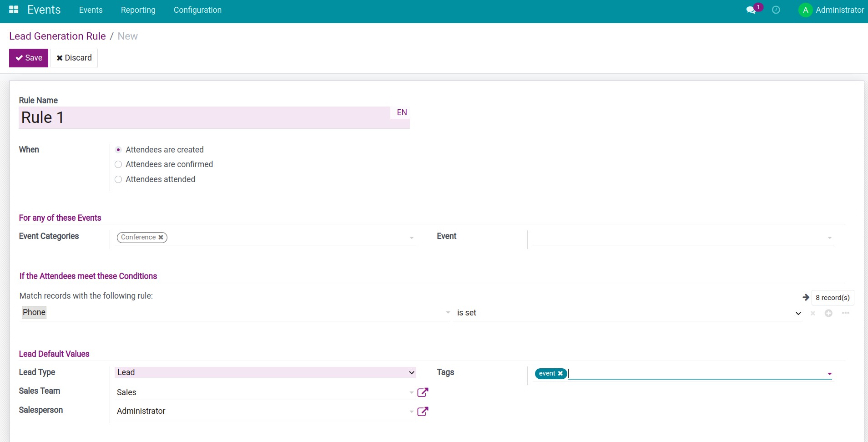
Task: View the 8 record(s) button
Action: [x=833, y=297]
